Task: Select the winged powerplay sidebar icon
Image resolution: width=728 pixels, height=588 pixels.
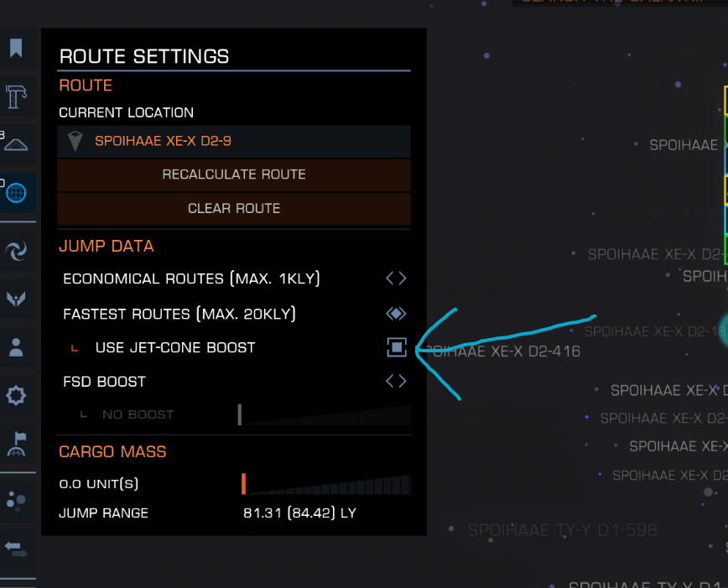Action: (16, 299)
